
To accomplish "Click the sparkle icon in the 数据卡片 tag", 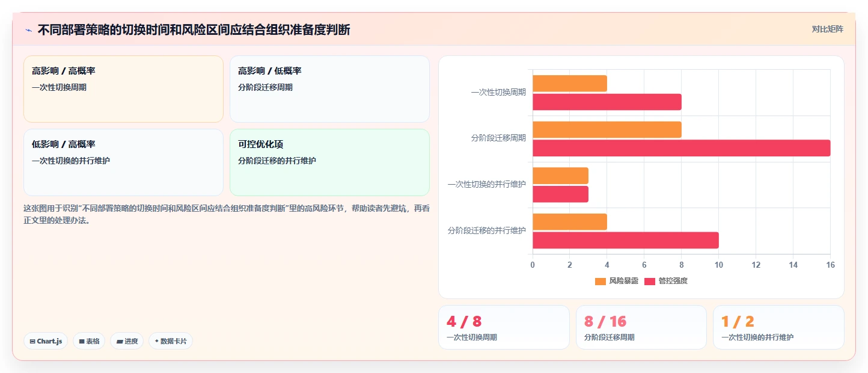I will click(156, 341).
